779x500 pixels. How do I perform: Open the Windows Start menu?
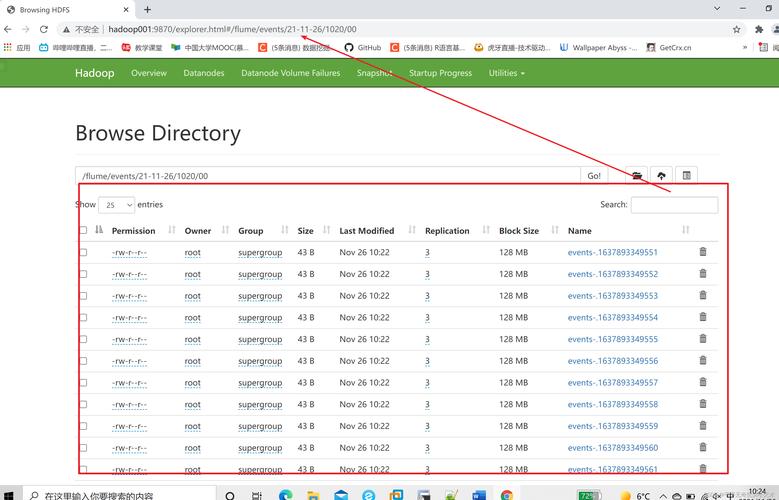point(8,495)
